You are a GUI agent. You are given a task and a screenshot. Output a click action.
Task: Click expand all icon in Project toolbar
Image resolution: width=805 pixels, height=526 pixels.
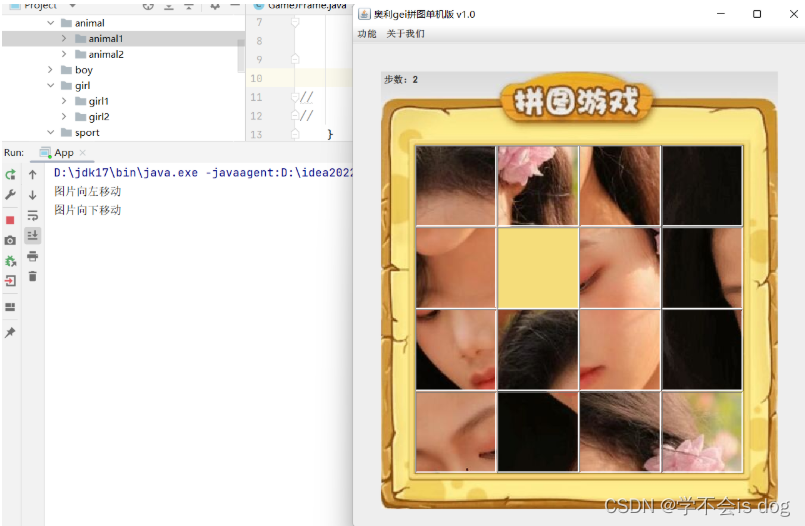[x=168, y=6]
